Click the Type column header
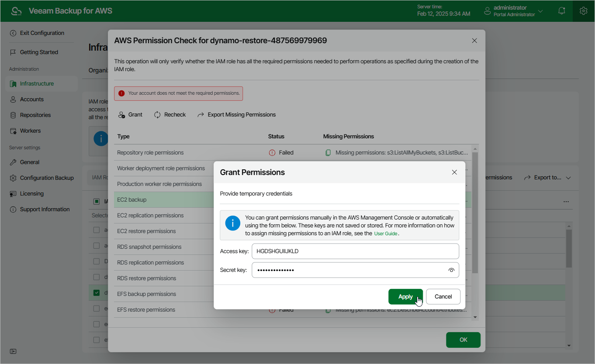The height and width of the screenshot is (364, 595). point(123,137)
